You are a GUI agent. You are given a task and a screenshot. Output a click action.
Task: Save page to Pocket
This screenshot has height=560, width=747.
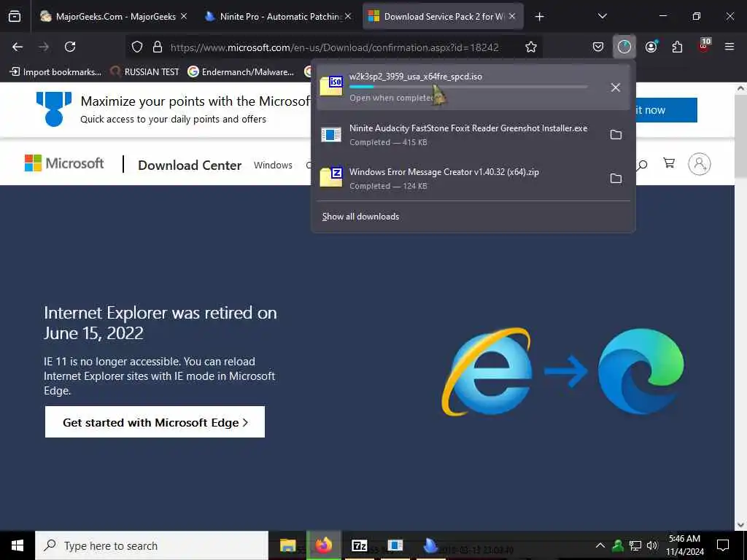pos(598,47)
